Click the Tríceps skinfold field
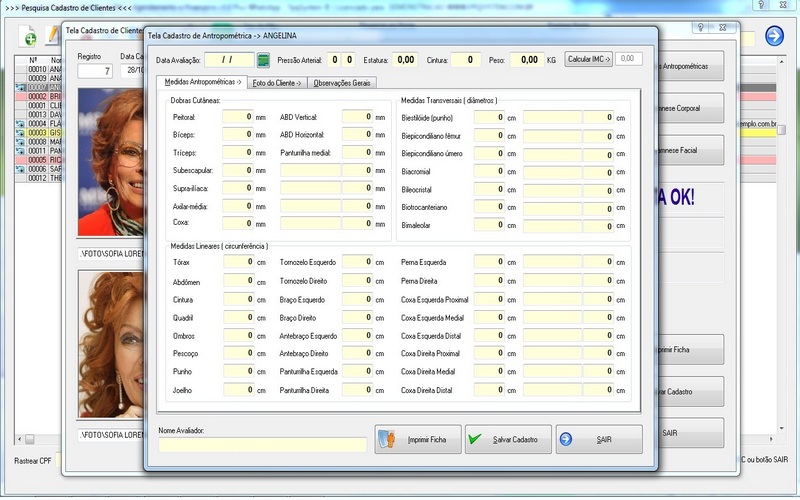 238,153
